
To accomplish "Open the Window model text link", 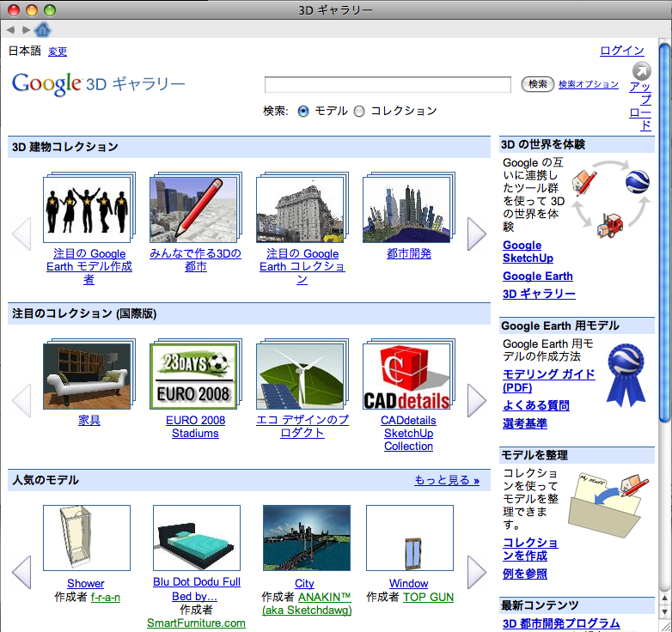I will pos(408,583).
